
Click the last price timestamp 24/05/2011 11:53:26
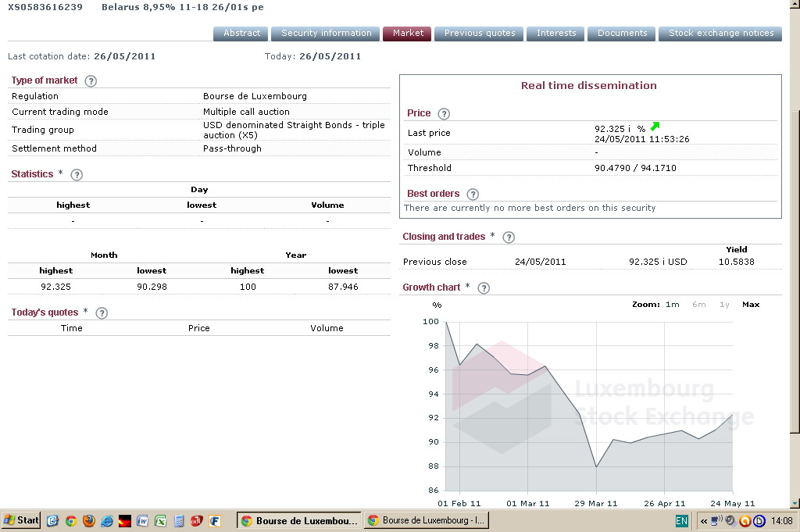pos(642,139)
